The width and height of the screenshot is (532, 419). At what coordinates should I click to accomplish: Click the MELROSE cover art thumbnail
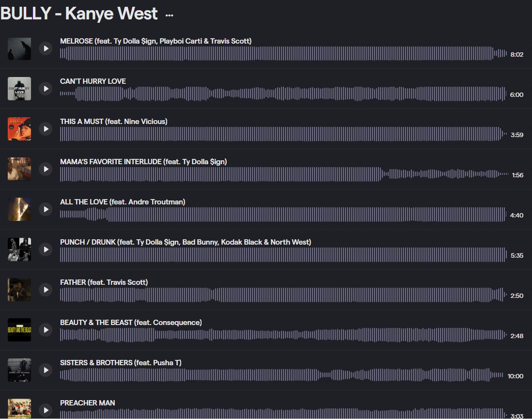(19, 49)
